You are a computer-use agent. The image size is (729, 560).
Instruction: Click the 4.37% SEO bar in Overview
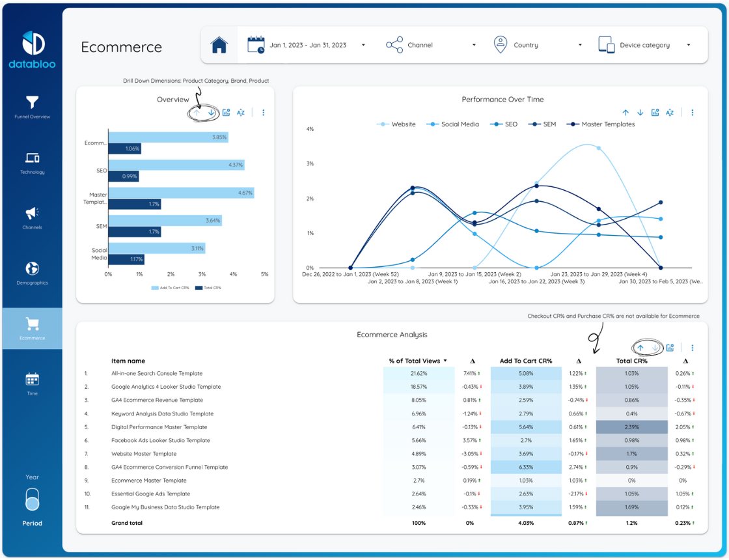(x=176, y=165)
